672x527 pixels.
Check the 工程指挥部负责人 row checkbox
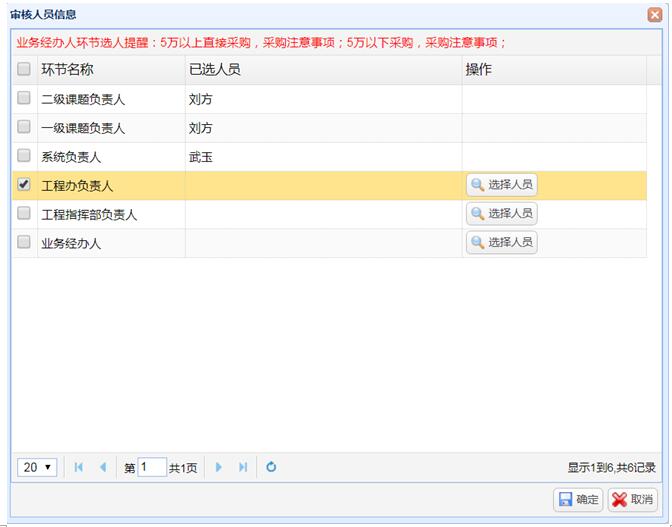[24, 213]
